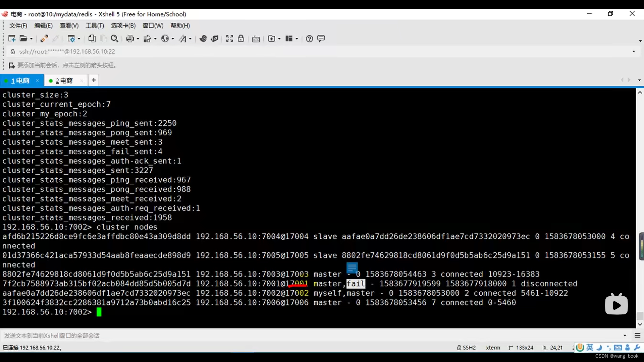Open the 工具(T) menu
644x362 pixels.
coord(95,25)
